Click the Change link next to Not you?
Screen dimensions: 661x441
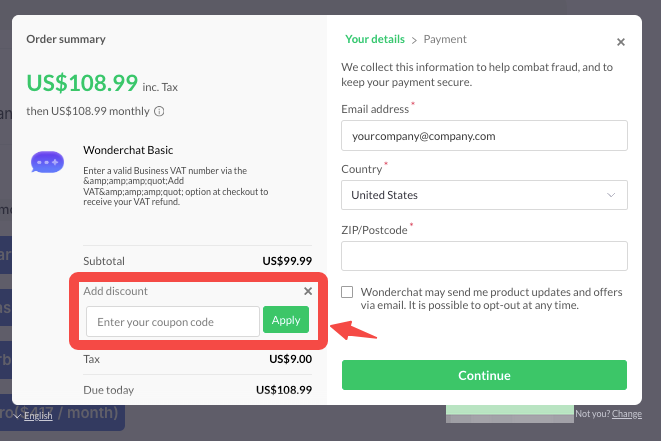(x=627, y=414)
